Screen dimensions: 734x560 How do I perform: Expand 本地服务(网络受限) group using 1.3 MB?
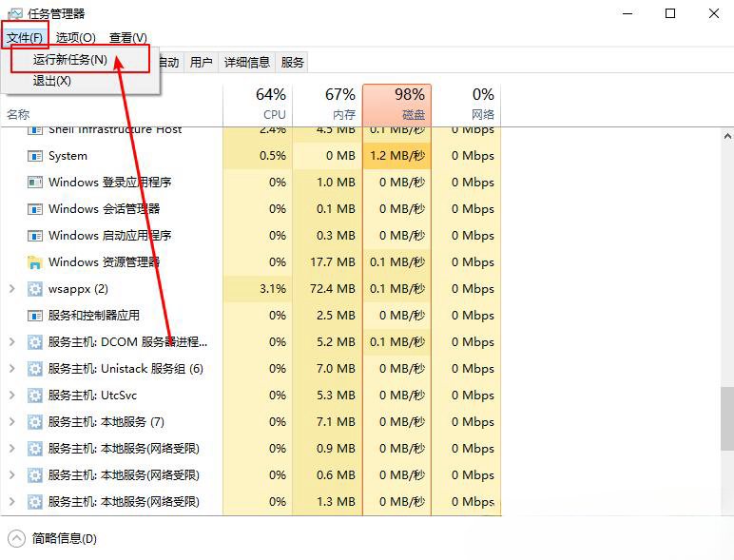pyautogui.click(x=12, y=502)
